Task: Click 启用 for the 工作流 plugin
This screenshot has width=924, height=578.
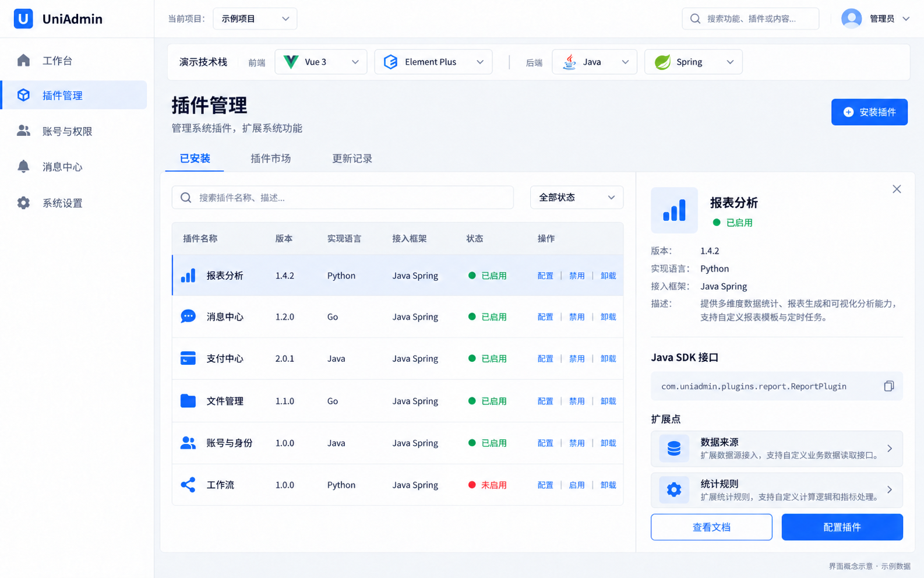Action: coord(577,485)
